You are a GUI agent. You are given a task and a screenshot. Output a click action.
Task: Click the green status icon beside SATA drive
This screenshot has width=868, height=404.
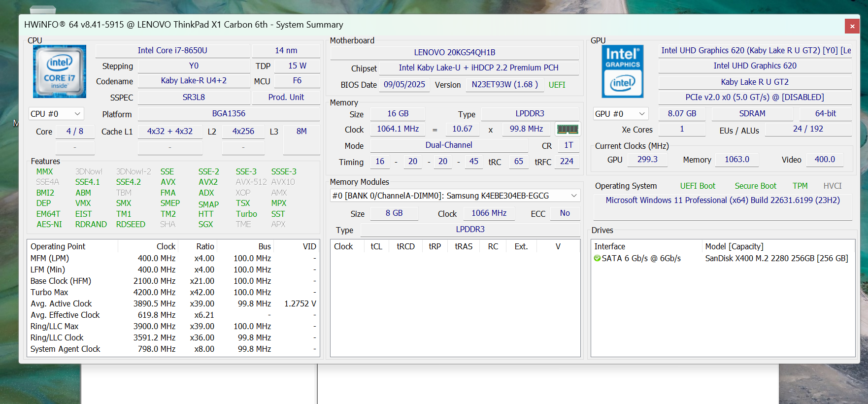click(597, 258)
